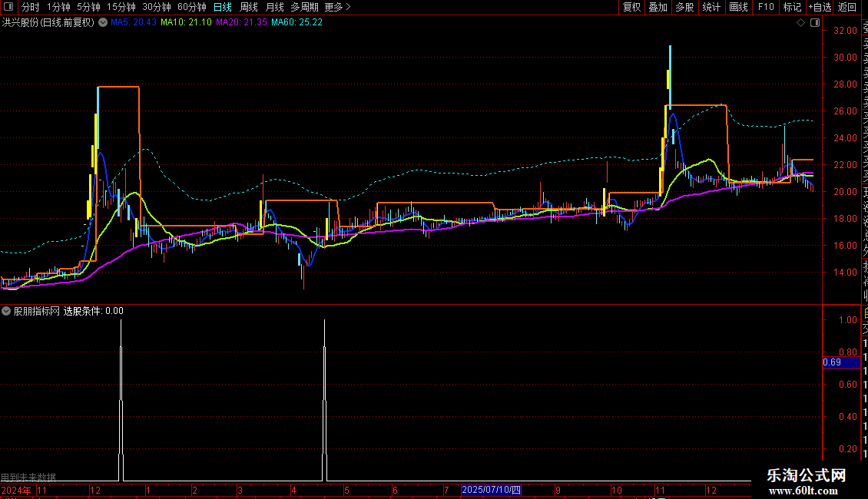Screen dimensions: 868x499
Task: Click the diamond icon in chart corner
Action: [x=800, y=23]
